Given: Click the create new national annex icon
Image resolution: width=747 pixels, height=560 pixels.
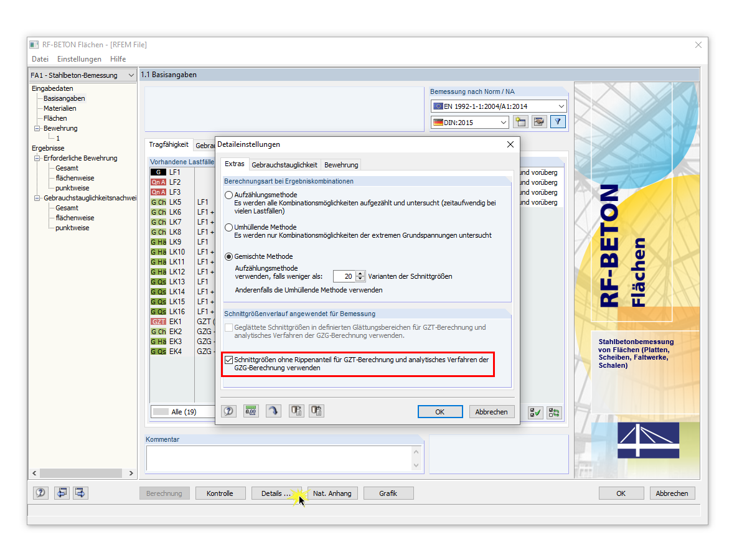Looking at the screenshot, I should click(520, 123).
